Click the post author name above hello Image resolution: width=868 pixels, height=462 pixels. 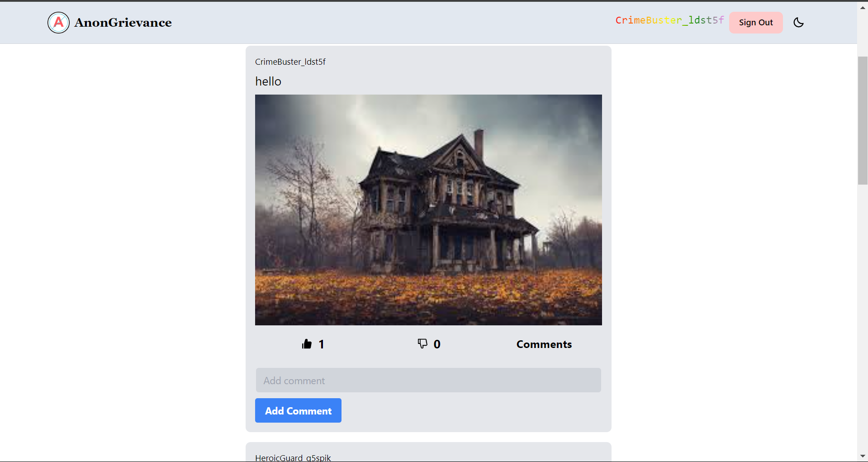[290, 62]
